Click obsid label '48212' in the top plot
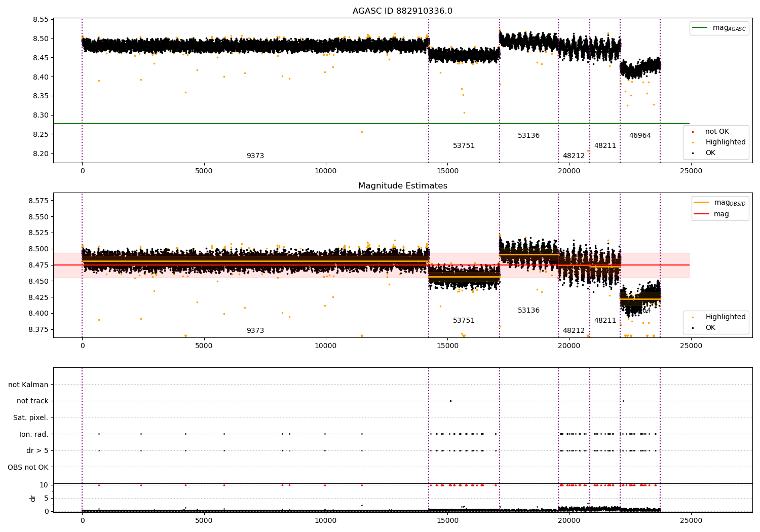760x532 pixels. click(x=574, y=156)
